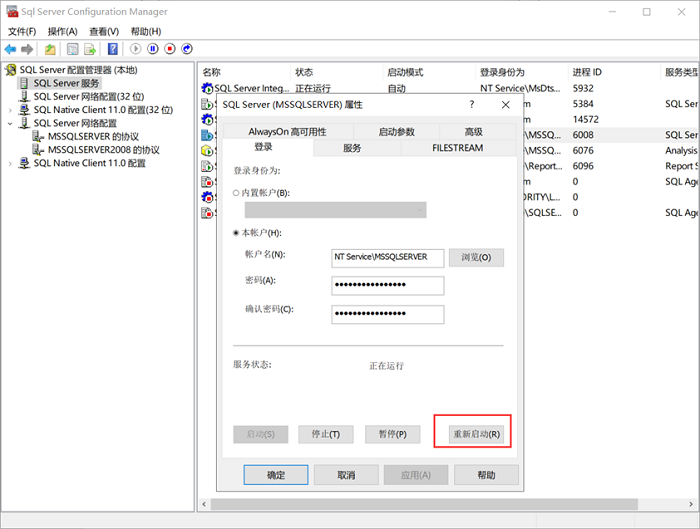
Task: Click the 名称 column header
Action: 245,72
